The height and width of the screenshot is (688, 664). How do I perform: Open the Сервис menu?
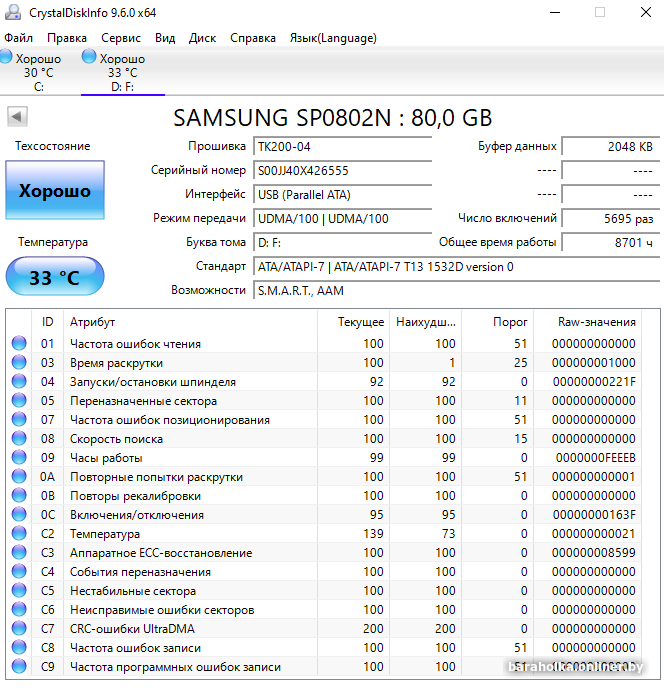tap(121, 38)
